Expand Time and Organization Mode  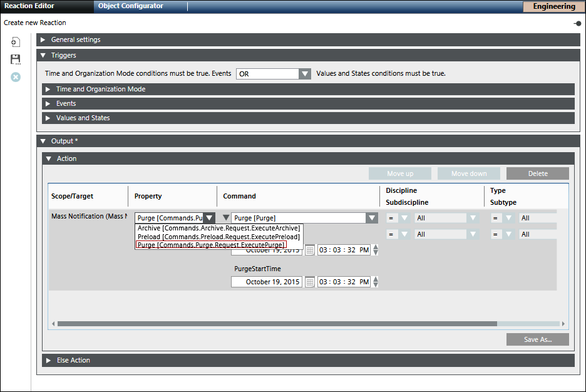[x=48, y=89]
